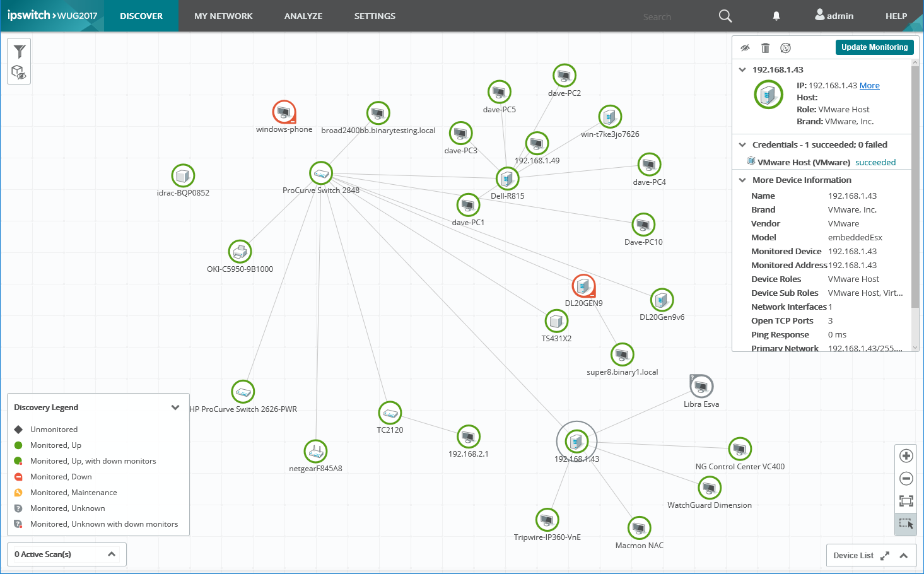The width and height of the screenshot is (924, 574).
Task: Click the embeddedEsx model value
Action: tap(855, 238)
